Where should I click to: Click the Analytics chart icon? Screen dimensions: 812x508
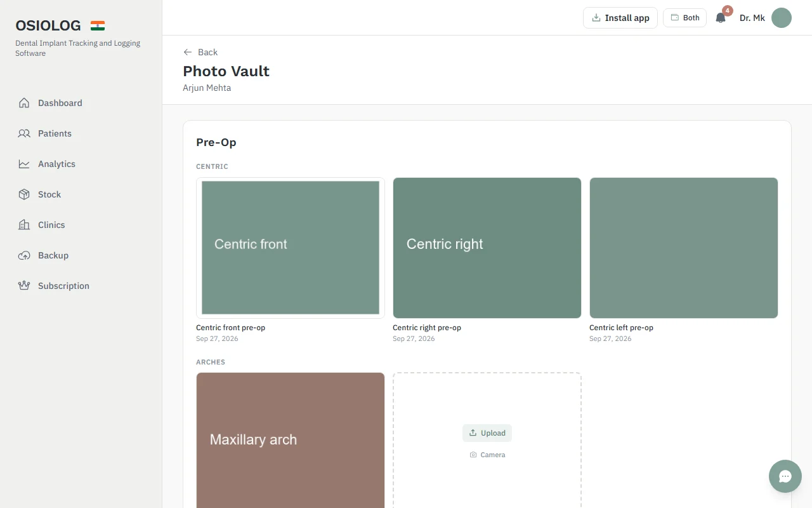[x=24, y=164]
